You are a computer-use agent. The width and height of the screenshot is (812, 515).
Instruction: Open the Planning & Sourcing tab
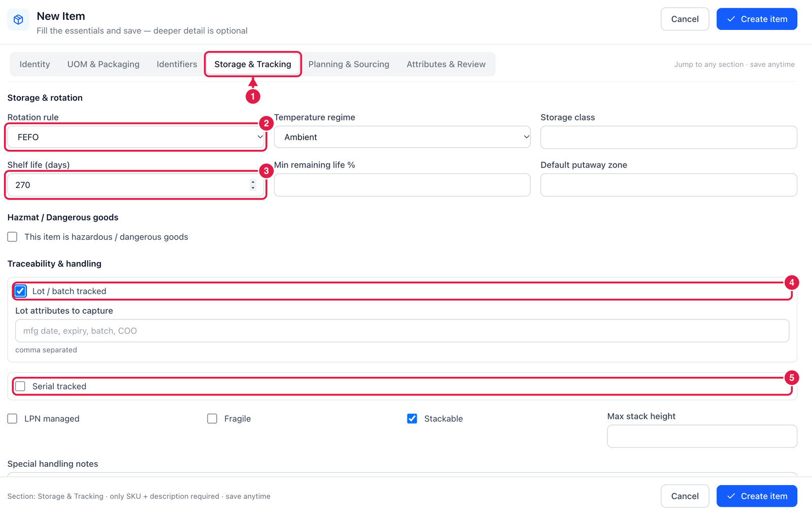click(349, 65)
